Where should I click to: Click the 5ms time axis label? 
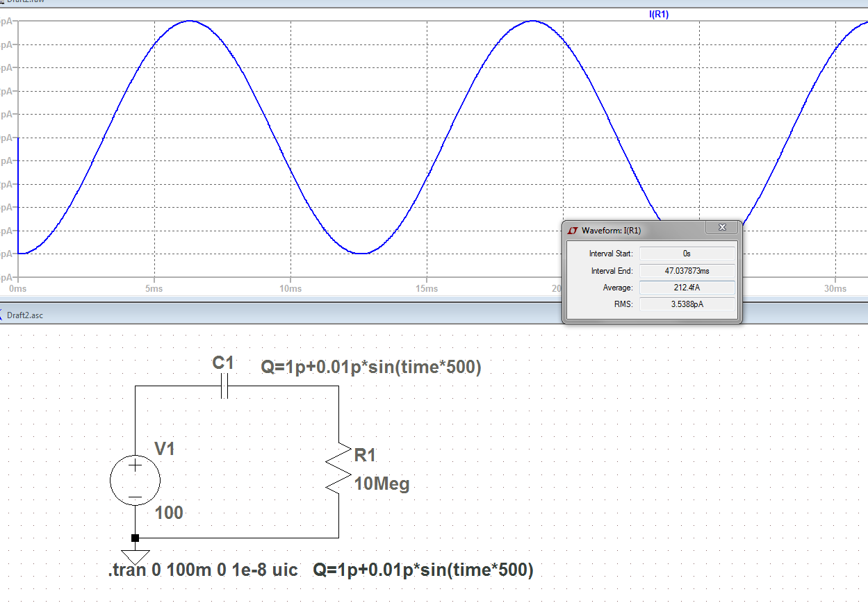tap(154, 288)
